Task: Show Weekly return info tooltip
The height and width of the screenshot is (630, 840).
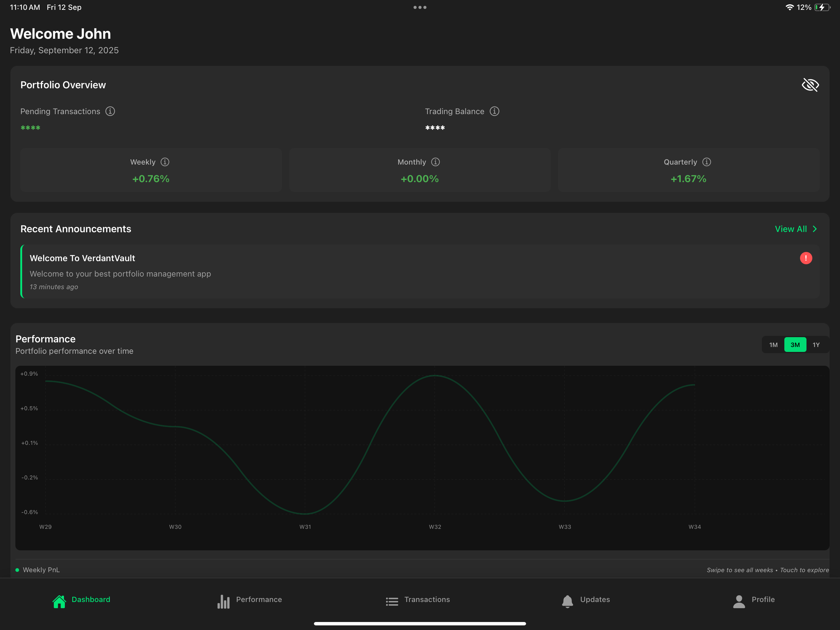Action: click(x=165, y=162)
